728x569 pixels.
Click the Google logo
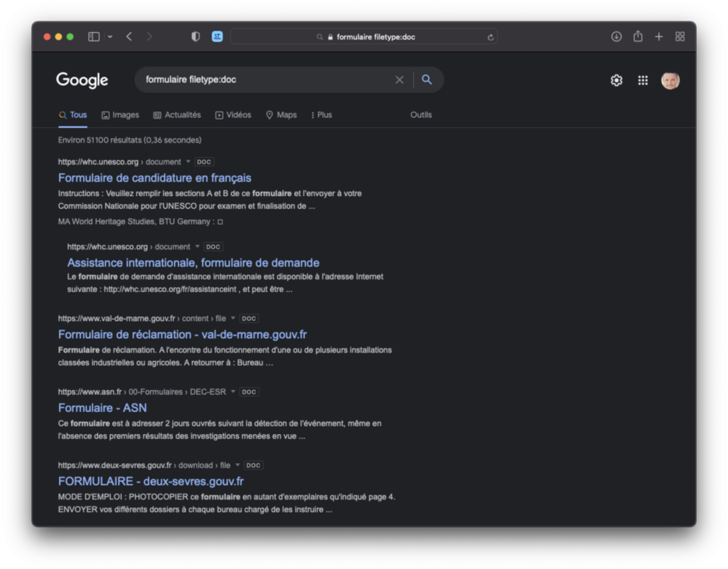(x=82, y=80)
